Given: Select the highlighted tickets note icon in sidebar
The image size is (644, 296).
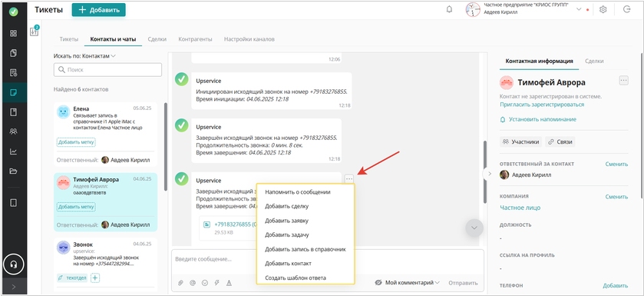Looking at the screenshot, I should click(x=14, y=92).
